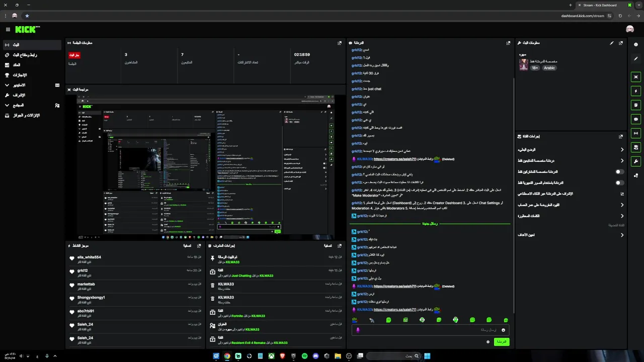Image resolution: width=644 pixels, height=362 pixels.
Task: Click the browser address bar dashboard.kick.com/stream
Action: (582, 16)
